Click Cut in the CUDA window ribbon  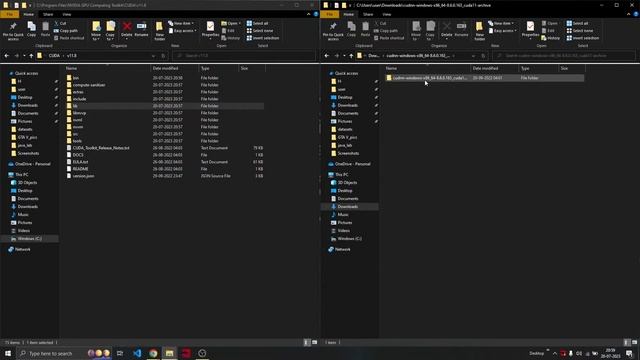click(x=60, y=23)
